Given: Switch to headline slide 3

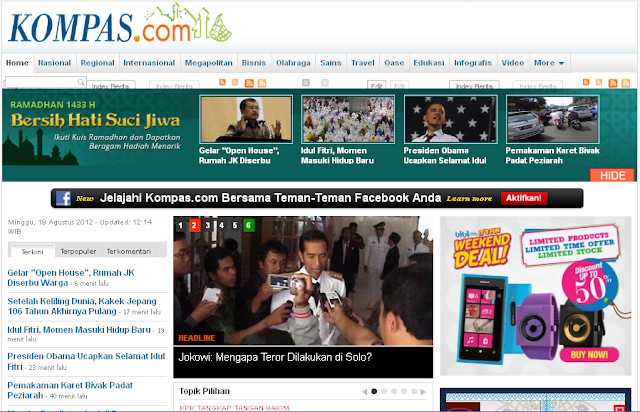Looking at the screenshot, I should pyautogui.click(x=208, y=225).
